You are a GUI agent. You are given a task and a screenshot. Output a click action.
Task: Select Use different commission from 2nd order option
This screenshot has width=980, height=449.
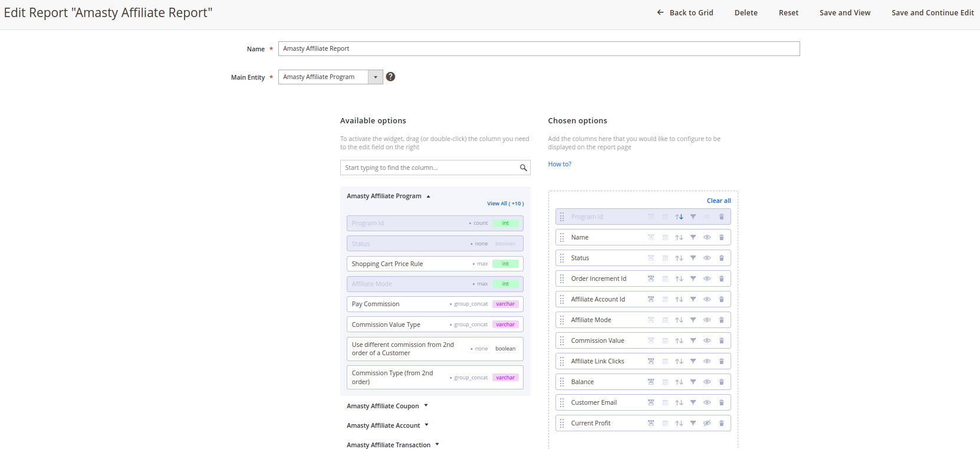[435, 349]
